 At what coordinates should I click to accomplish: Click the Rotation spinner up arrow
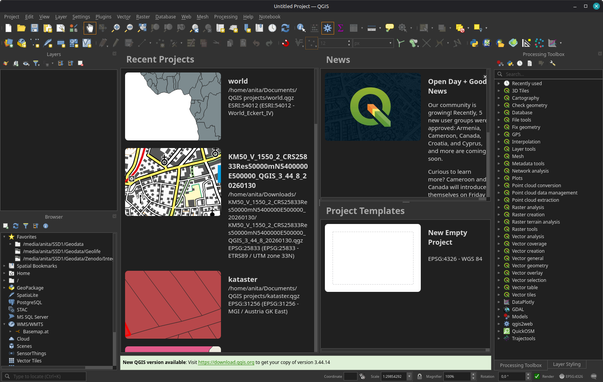528,374
